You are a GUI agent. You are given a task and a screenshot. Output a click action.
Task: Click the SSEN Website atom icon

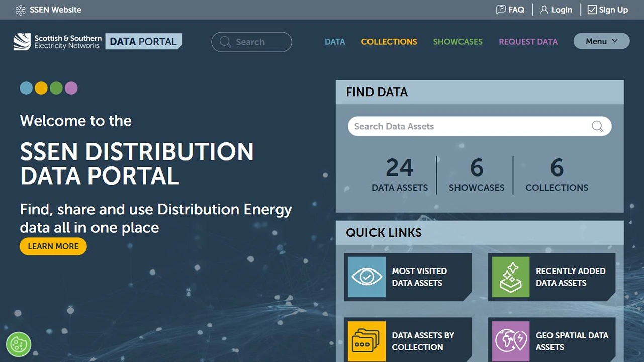tap(21, 10)
